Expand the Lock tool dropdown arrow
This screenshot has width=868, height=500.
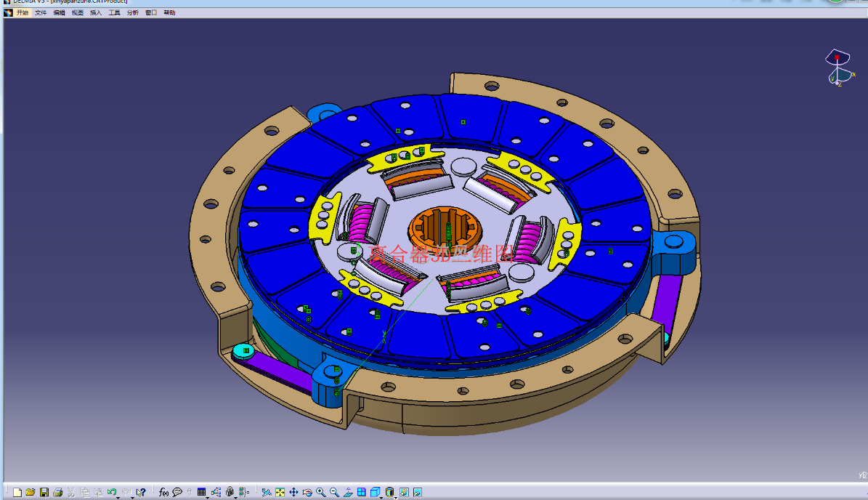[x=236, y=497]
